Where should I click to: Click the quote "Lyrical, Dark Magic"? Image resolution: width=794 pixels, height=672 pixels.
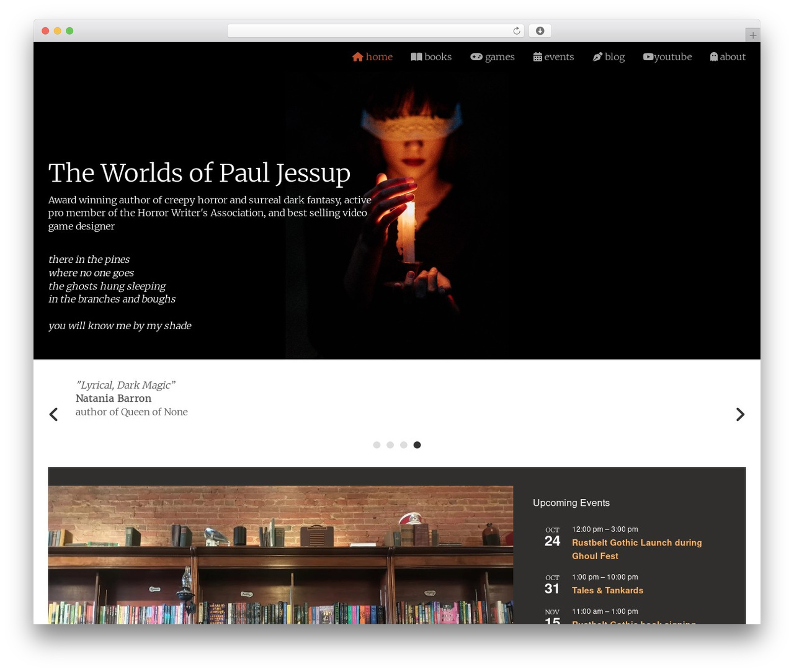click(x=125, y=385)
